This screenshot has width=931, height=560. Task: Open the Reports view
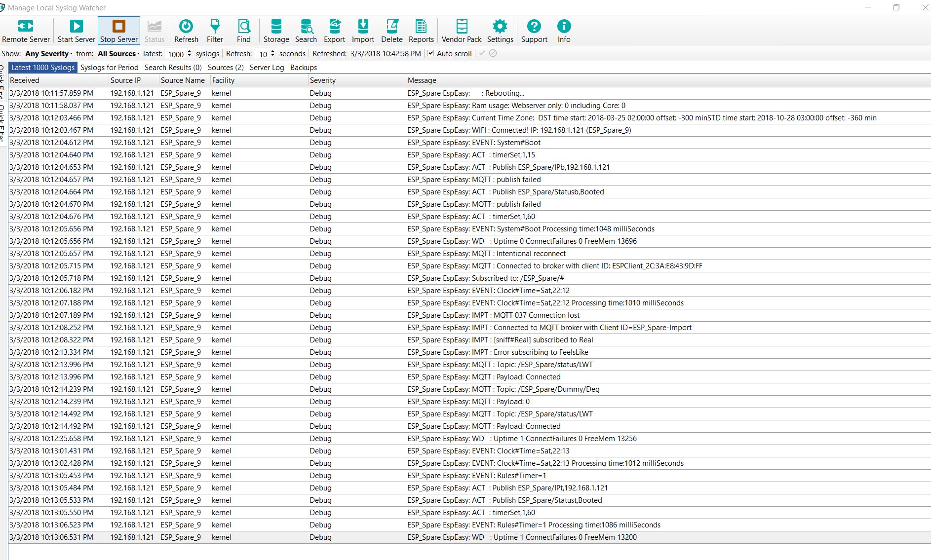(x=421, y=31)
